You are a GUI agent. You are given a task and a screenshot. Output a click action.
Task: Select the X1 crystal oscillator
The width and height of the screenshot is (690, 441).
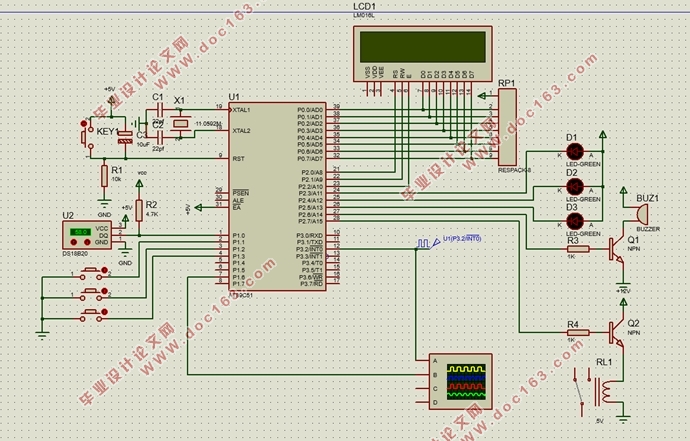180,124
